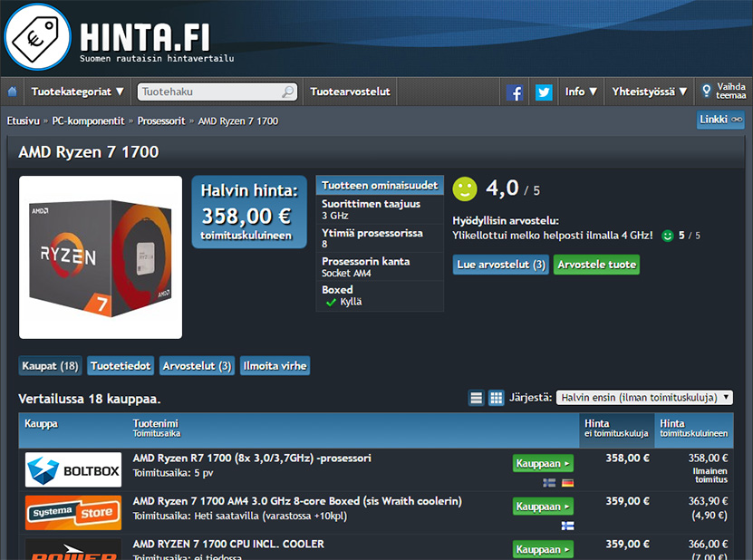Switch to the Kaupat (18) tab
The width and height of the screenshot is (753, 560).
50,366
